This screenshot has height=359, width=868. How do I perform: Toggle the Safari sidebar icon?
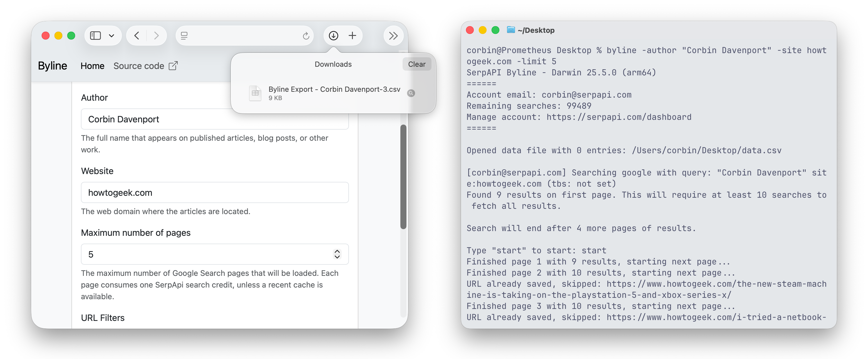95,35
